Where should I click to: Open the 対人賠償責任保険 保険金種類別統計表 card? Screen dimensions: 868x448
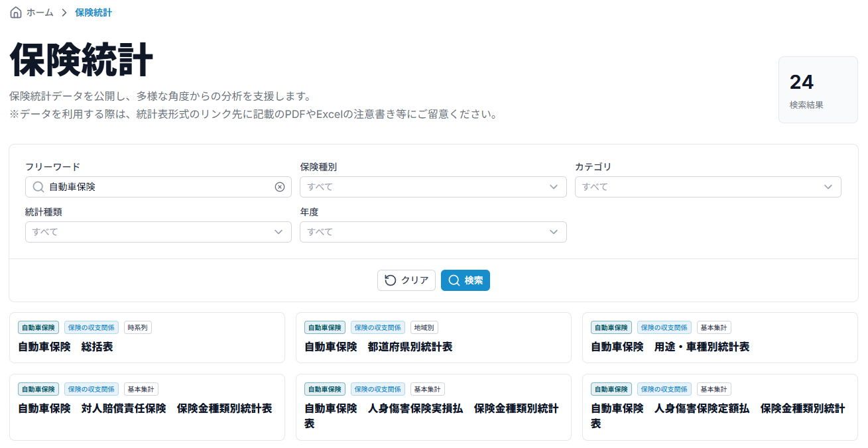[x=147, y=408]
